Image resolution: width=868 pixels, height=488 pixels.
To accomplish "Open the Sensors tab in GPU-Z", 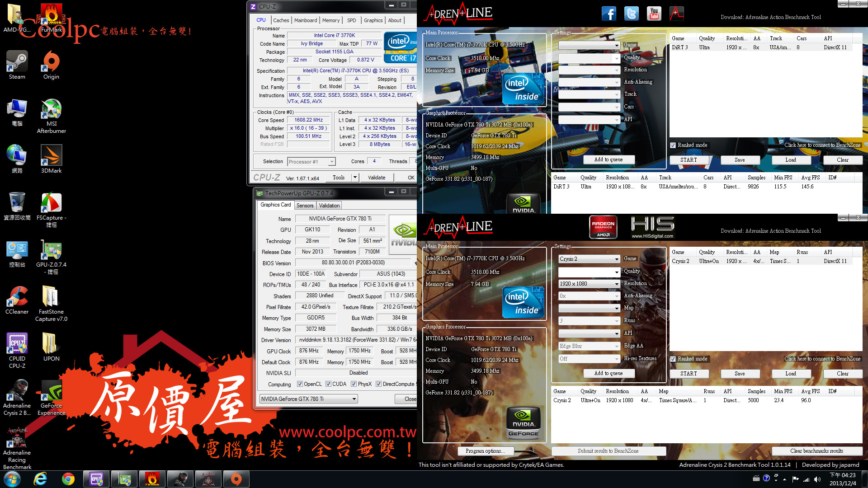I will click(305, 206).
